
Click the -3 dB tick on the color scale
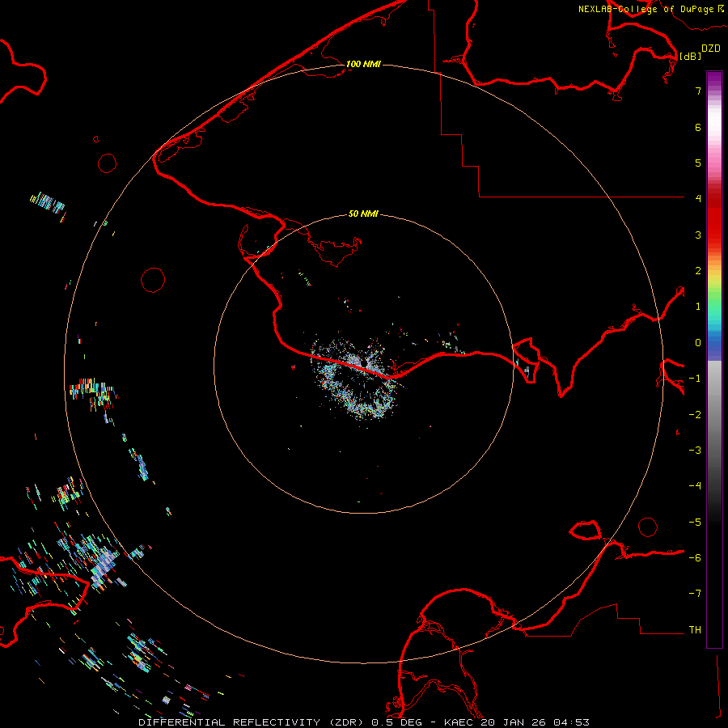coord(695,451)
